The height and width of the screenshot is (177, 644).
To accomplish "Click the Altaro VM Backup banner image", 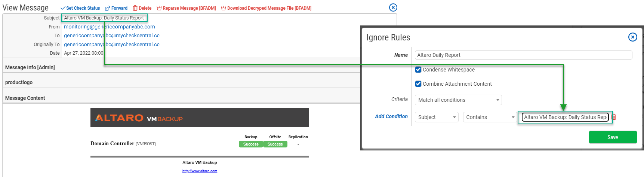I will point(200,118).
